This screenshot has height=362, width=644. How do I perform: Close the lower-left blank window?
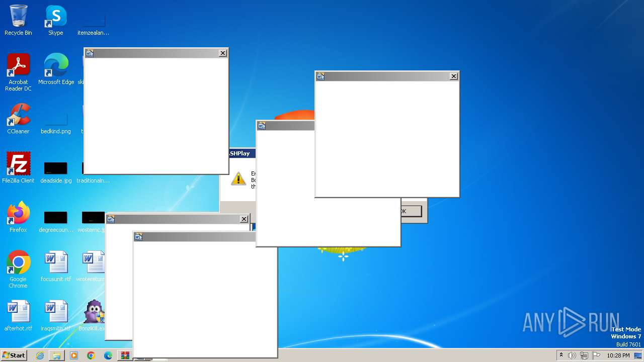244,219
